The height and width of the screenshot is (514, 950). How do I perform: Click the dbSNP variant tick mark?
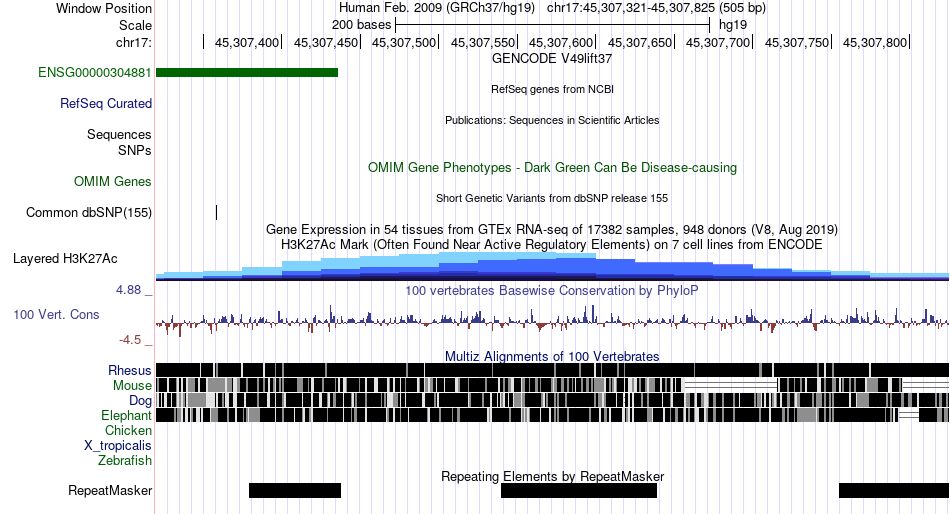pyautogui.click(x=216, y=212)
